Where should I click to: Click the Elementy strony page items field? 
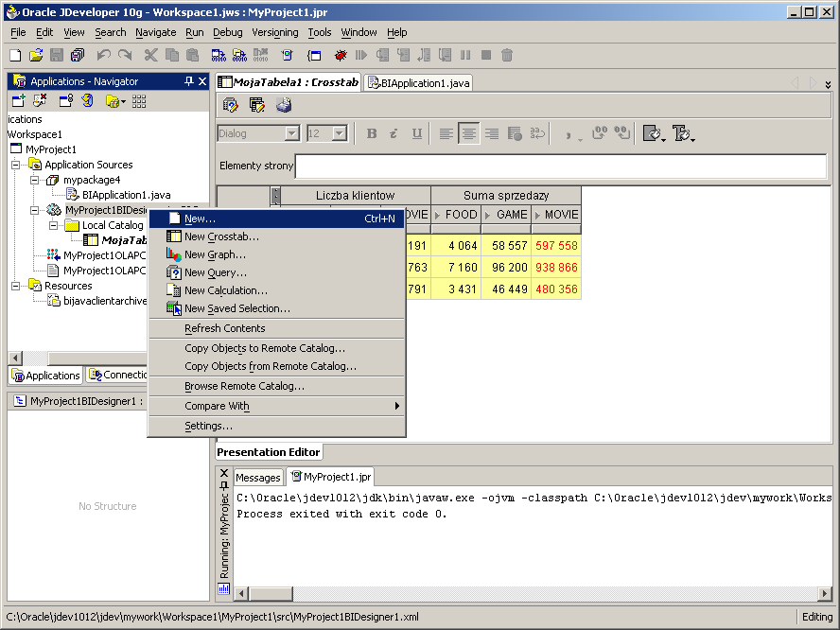[560, 166]
